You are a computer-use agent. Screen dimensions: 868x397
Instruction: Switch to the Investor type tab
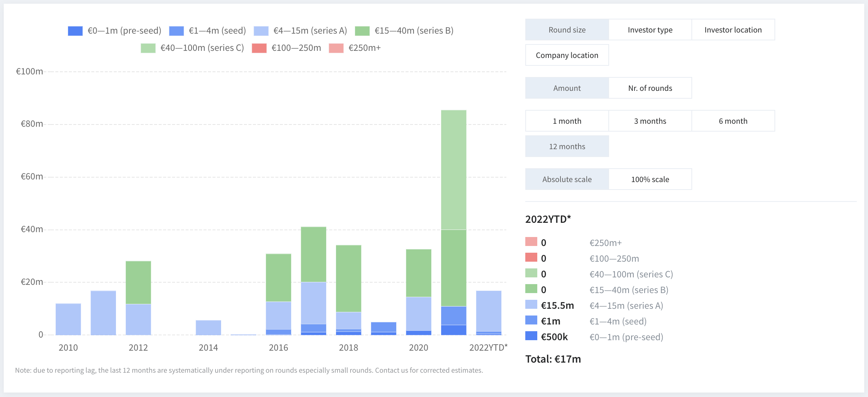tap(650, 30)
